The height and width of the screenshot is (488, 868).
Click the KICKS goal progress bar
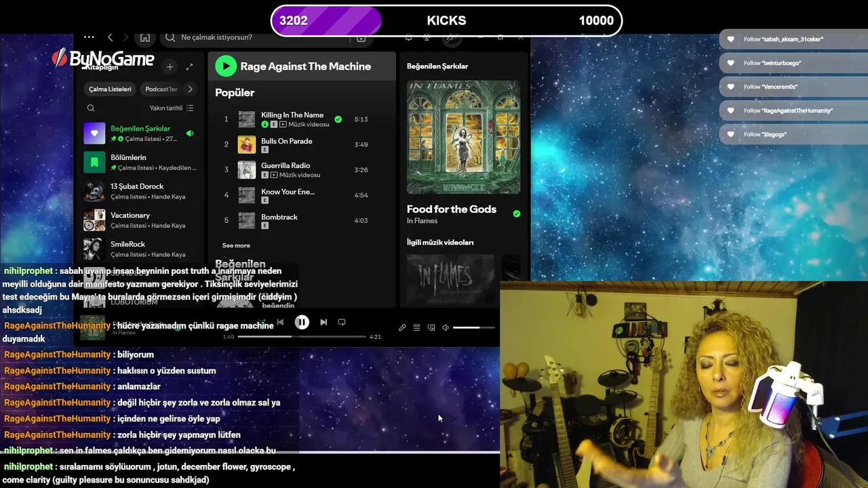tap(446, 20)
